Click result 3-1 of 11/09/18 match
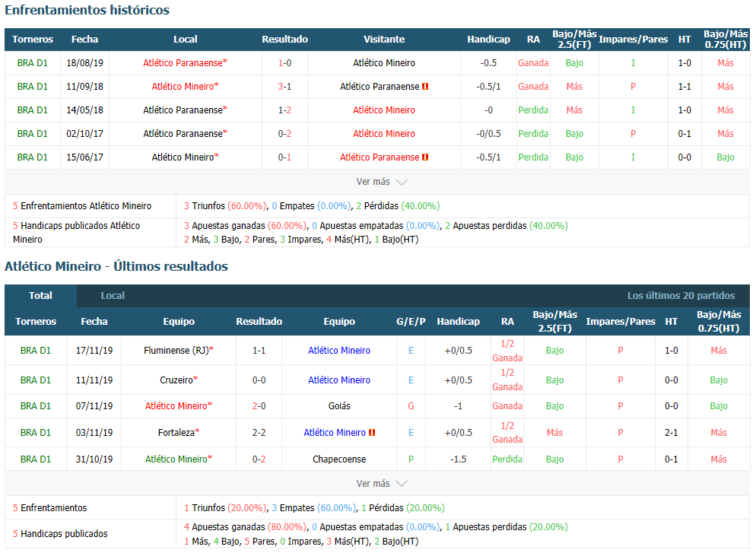This screenshot has width=756, height=553. pyautogui.click(x=284, y=86)
